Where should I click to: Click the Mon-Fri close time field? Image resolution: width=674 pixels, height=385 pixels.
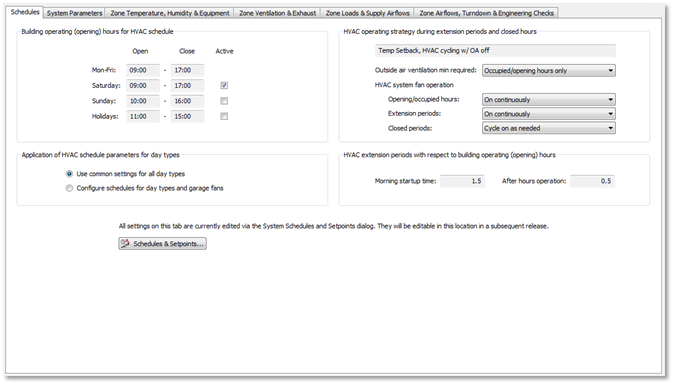[x=187, y=70]
